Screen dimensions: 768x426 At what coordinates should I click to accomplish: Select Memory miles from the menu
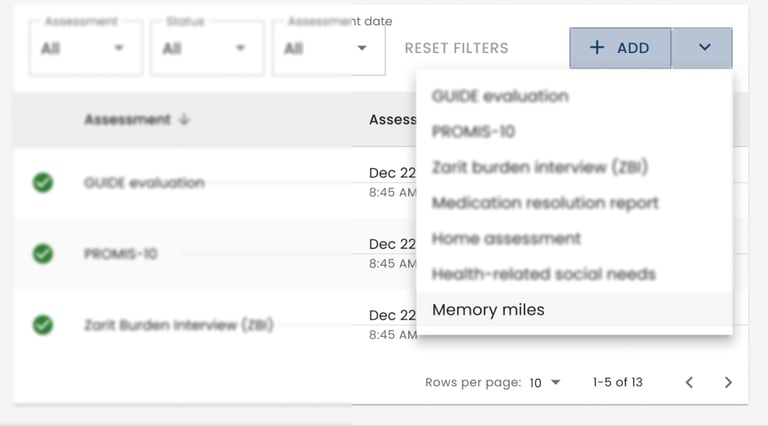coord(488,310)
